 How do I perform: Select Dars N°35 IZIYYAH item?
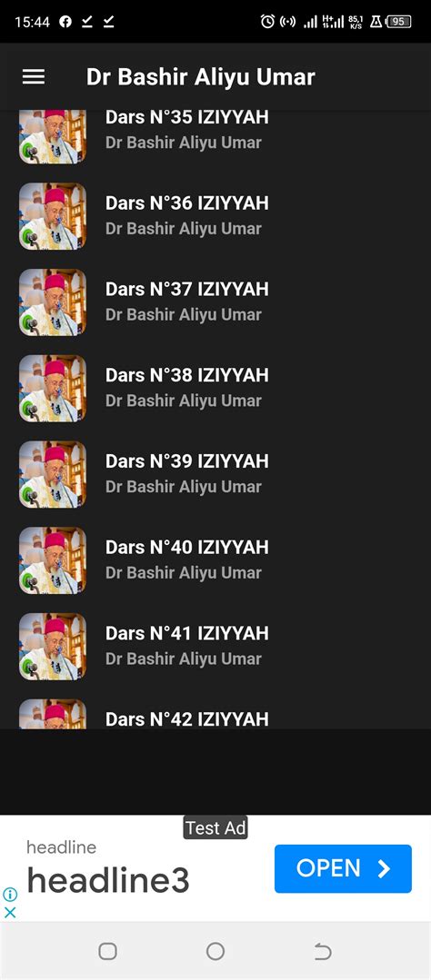215,137
